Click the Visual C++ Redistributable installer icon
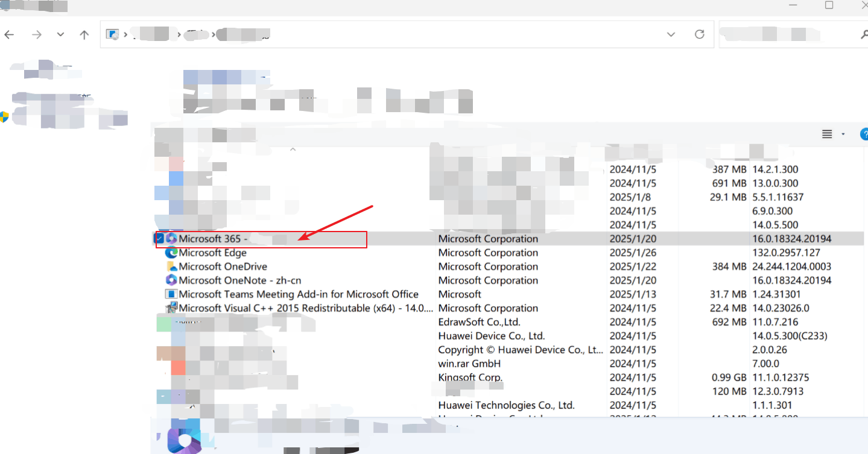This screenshot has width=868, height=454. (x=171, y=308)
